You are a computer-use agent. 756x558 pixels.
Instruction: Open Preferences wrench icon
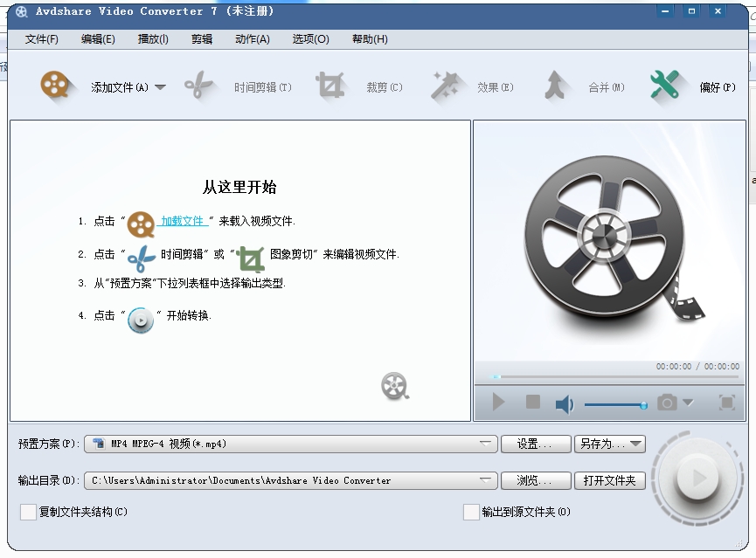[x=664, y=85]
